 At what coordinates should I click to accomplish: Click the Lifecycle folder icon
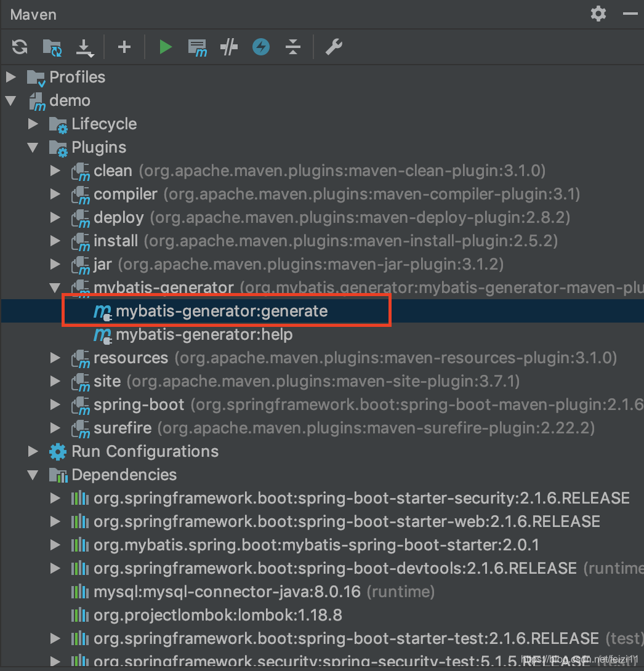58,125
